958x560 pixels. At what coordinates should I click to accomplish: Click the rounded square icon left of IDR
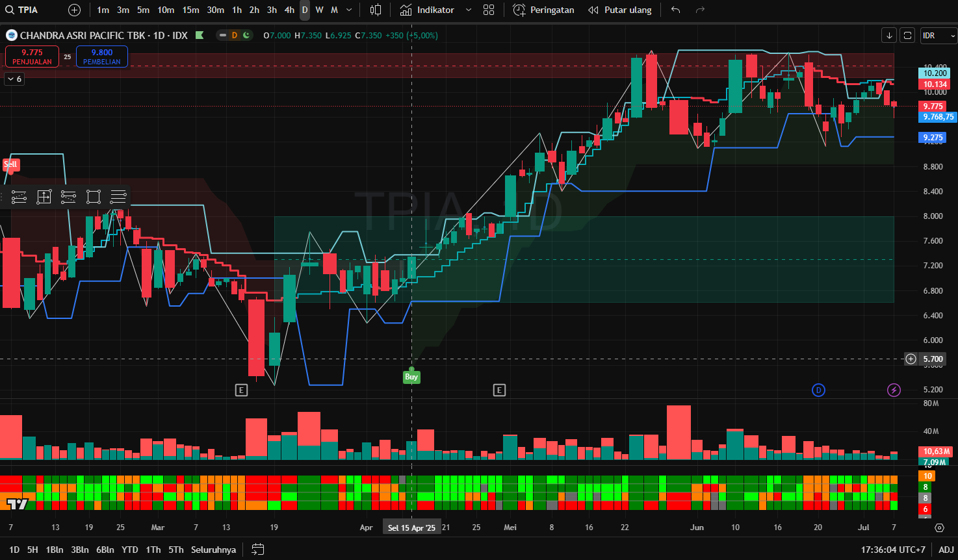pyautogui.click(x=908, y=35)
